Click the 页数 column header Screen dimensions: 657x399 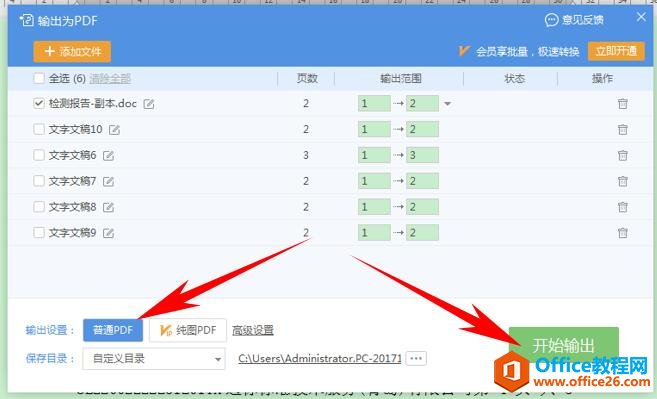[307, 78]
